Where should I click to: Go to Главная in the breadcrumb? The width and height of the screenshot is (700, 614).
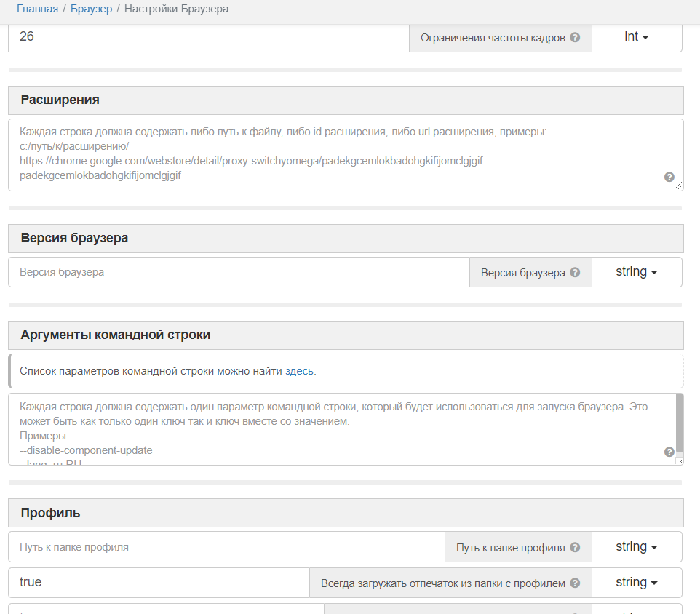tap(38, 9)
